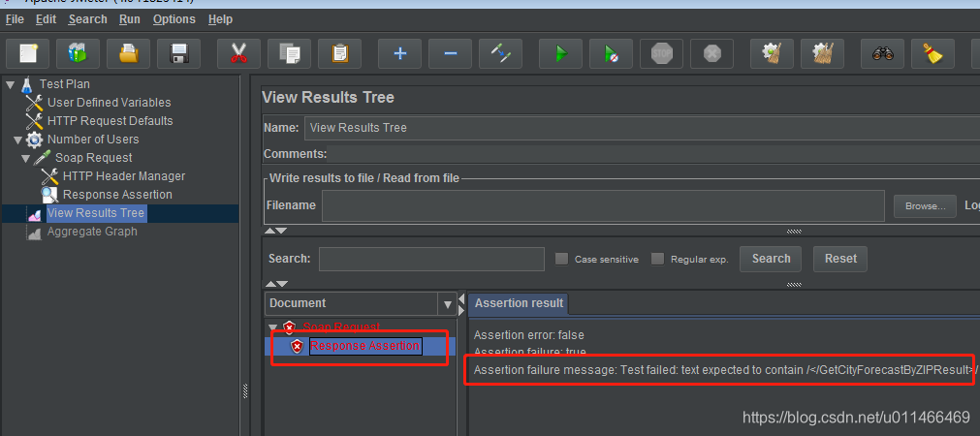Screen dimensions: 980x436
Task: Click the Search button
Action: pyautogui.click(x=771, y=259)
